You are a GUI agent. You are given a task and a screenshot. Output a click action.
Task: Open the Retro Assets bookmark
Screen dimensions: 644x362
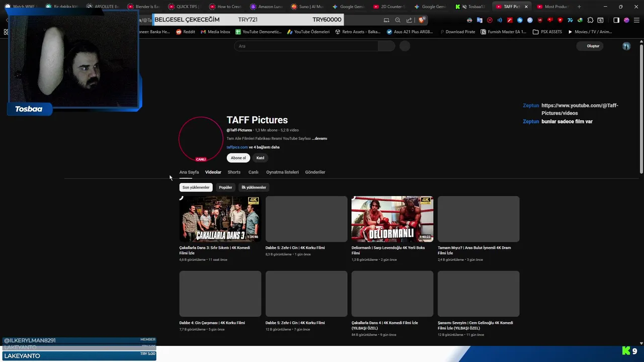(x=358, y=32)
